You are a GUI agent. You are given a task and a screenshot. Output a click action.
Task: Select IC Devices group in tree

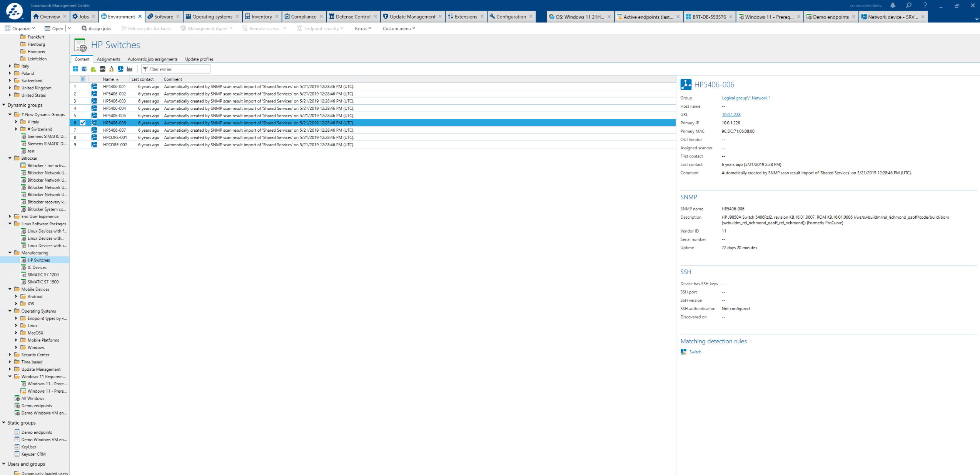pos(37,268)
